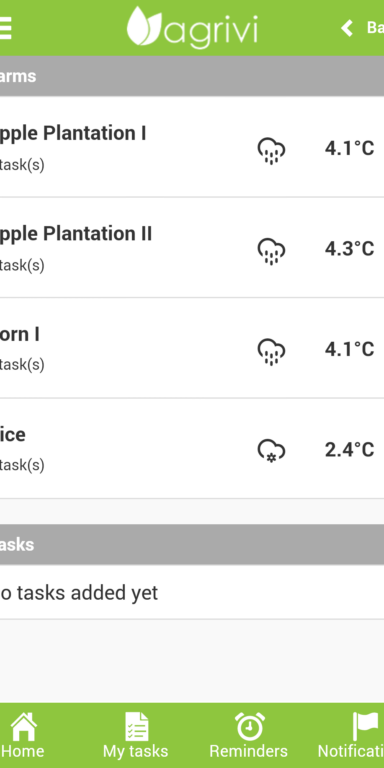Screen dimensions: 384x768
Task: Tap Apple Plantation II rain weather icon
Action: [x=271, y=251]
